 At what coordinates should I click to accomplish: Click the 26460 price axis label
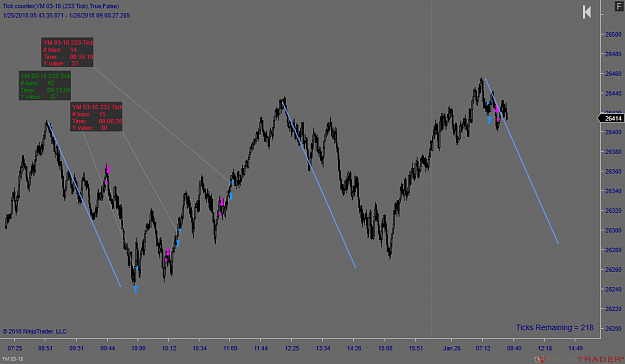click(613, 74)
